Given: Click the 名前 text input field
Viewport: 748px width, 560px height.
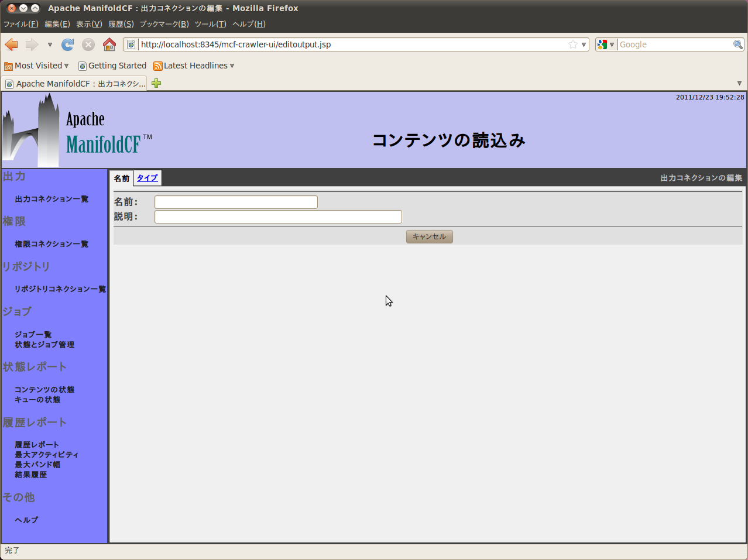Looking at the screenshot, I should click(x=236, y=202).
